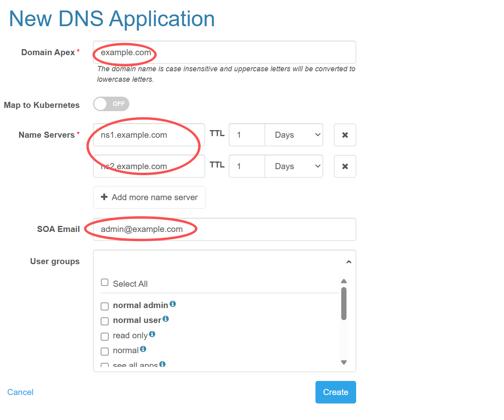
Task: Check the Select All checkbox
Action: 105,282
